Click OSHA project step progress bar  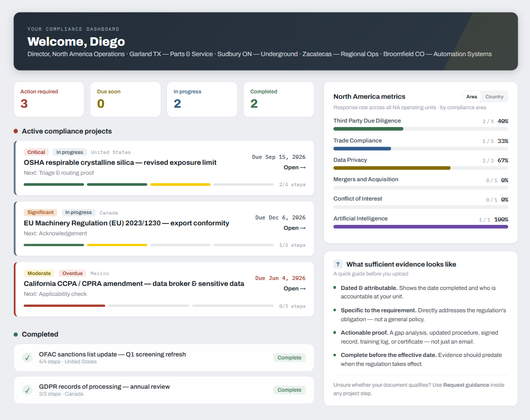pyautogui.click(x=149, y=185)
